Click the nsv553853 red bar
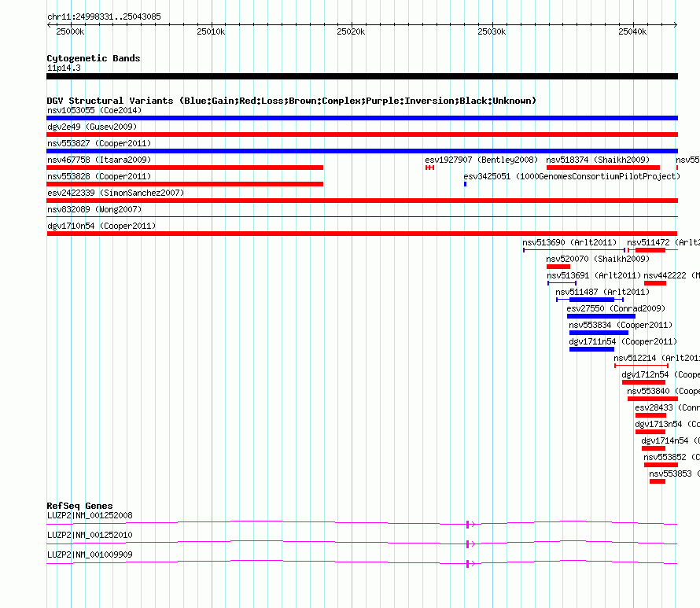 point(658,481)
